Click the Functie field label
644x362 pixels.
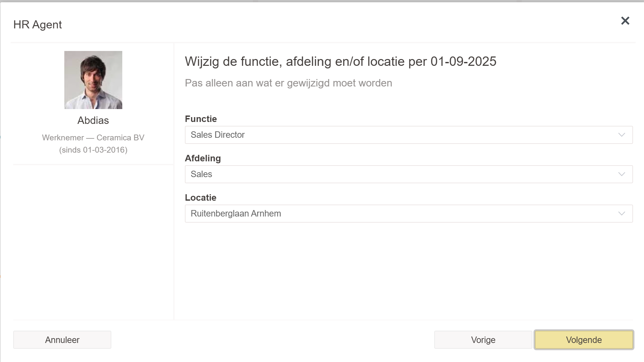(201, 119)
